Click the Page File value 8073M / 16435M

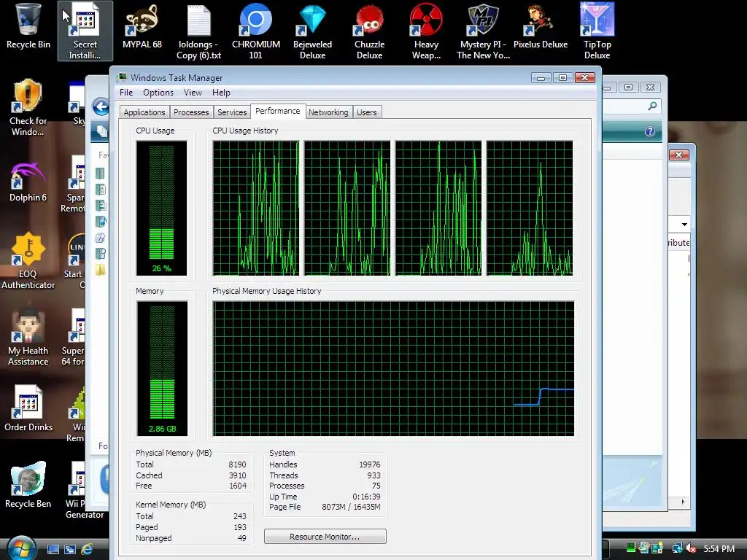[351, 507]
